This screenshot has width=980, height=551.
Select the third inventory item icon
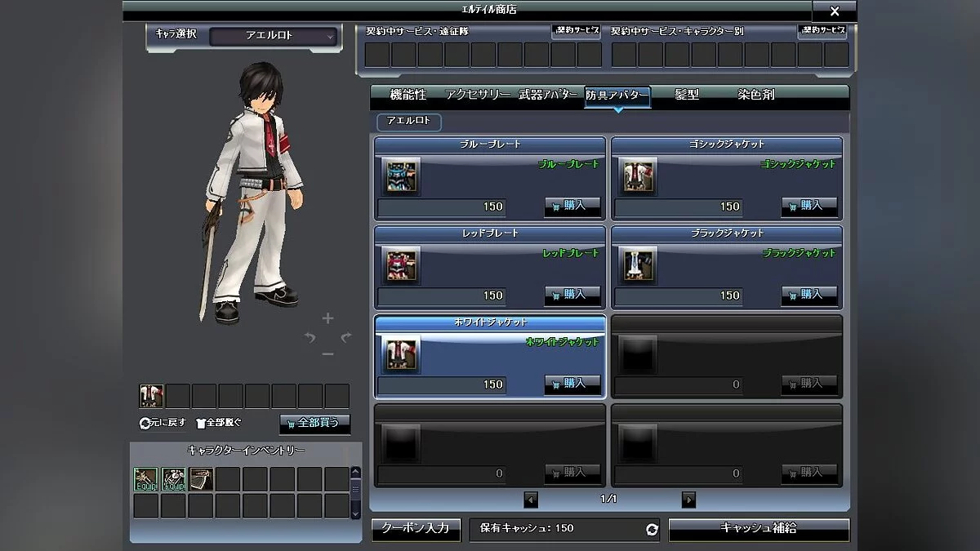(x=201, y=479)
